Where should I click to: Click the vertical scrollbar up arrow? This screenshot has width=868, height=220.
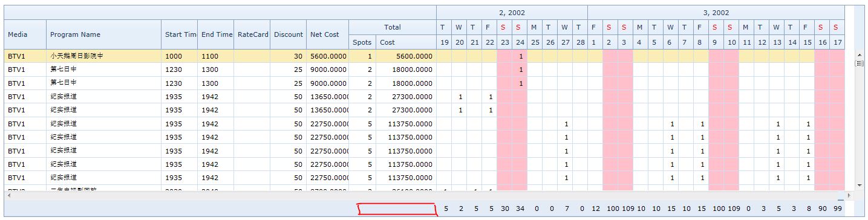[858, 54]
